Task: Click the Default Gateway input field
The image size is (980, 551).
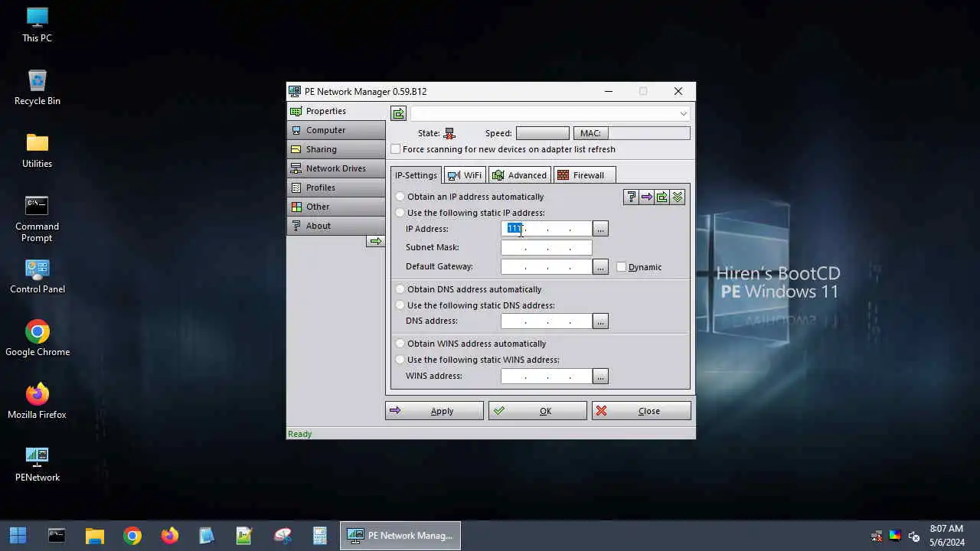Action: point(547,266)
